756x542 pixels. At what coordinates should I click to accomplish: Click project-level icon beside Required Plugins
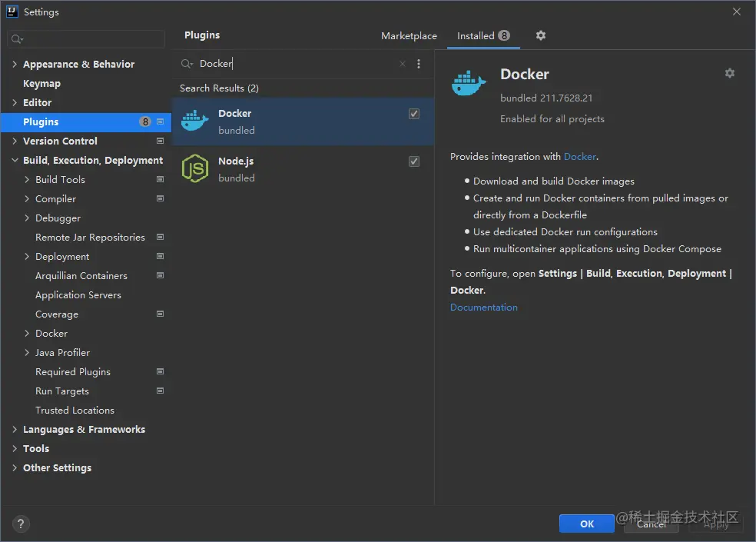click(x=160, y=371)
